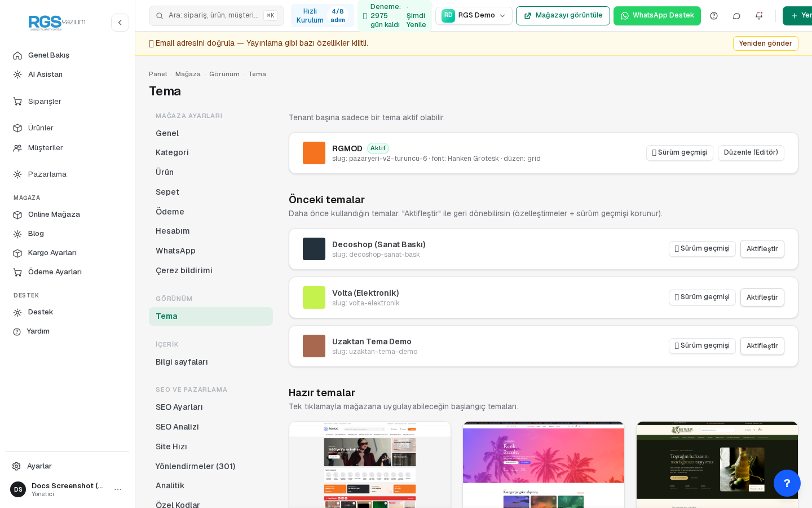This screenshot has width=812, height=508.
Task: Open Bilgi sayfaları settings item
Action: click(x=211, y=362)
